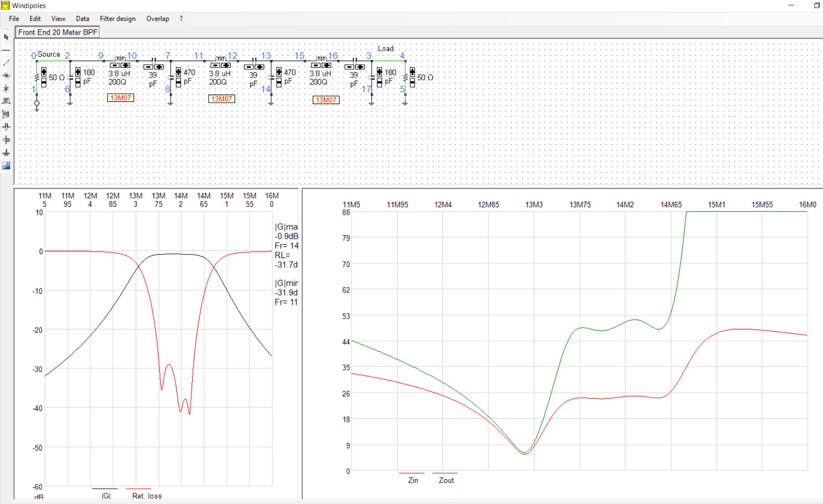Screen dimensions: 823x504
Task: Open the Data menu
Action: pyautogui.click(x=82, y=19)
